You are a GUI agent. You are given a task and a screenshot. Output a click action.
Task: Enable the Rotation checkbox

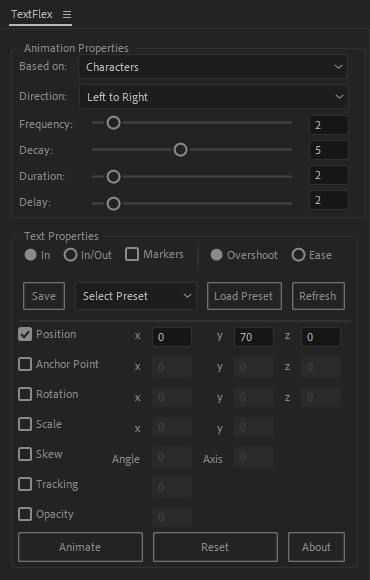[25, 394]
